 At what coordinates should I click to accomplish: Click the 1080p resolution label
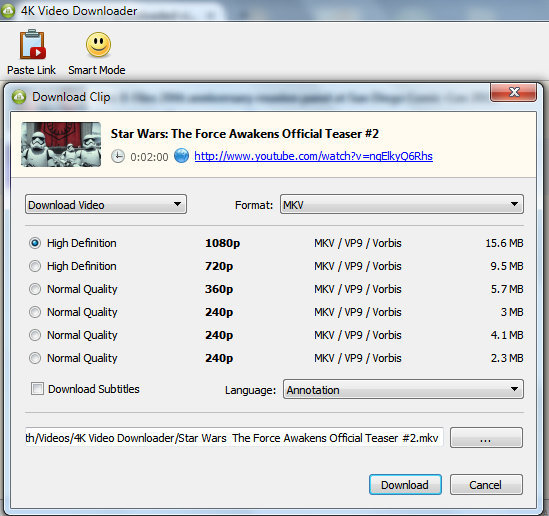[223, 244]
